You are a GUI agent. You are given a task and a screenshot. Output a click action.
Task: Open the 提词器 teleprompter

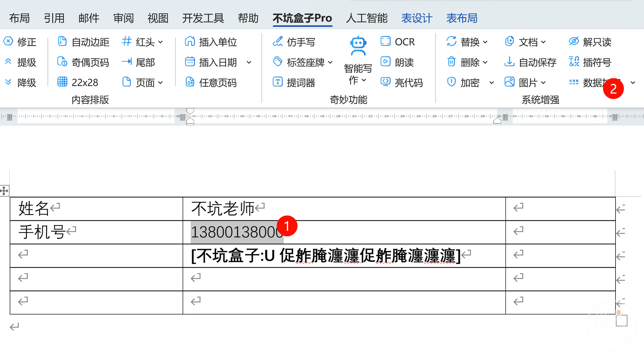click(x=294, y=82)
